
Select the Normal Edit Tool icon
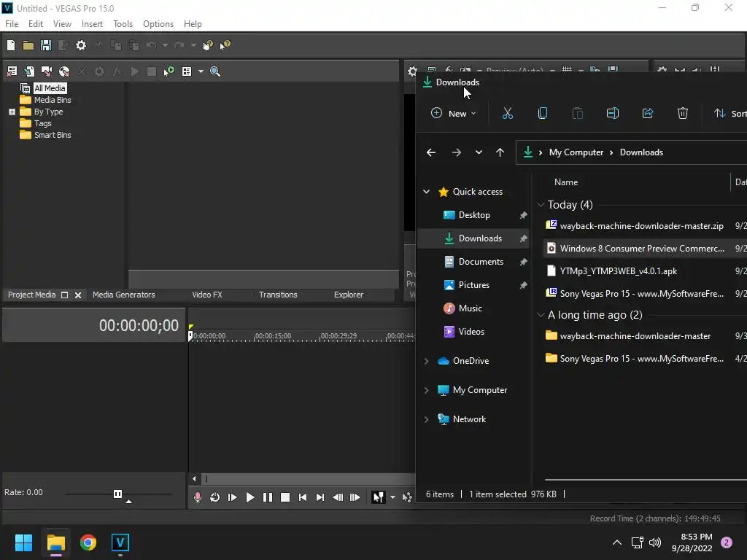click(379, 497)
